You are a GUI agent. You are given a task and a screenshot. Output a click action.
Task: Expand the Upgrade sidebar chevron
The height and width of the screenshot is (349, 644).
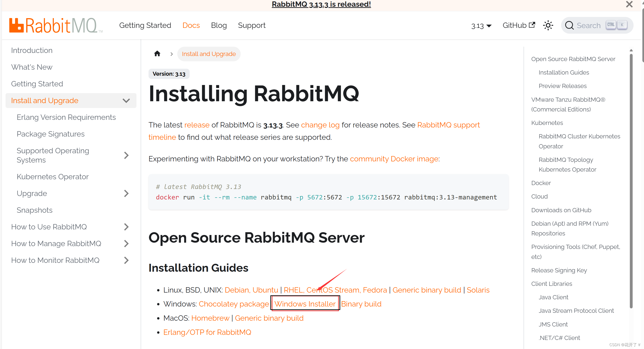pos(126,193)
